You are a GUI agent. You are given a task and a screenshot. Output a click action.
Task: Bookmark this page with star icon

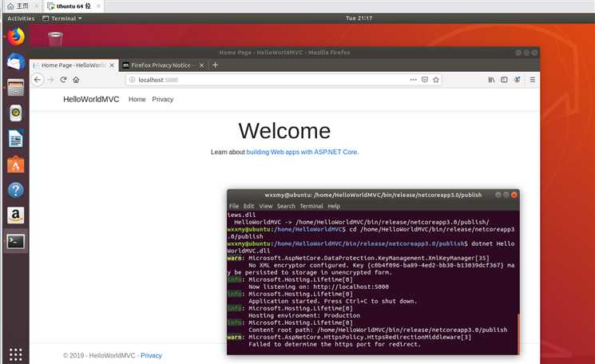pyautogui.click(x=436, y=80)
